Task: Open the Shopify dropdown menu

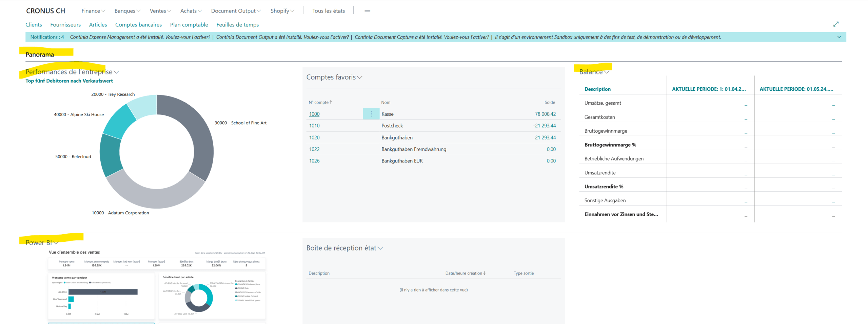Action: click(x=282, y=11)
